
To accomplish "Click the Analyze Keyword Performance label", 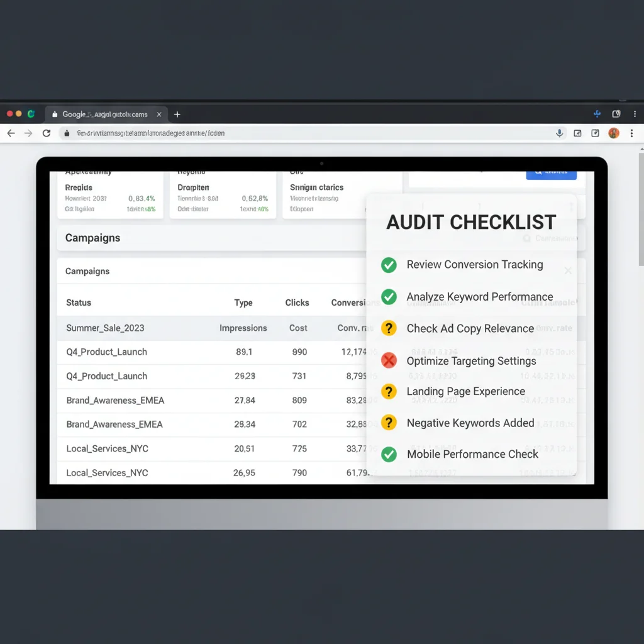I will click(480, 297).
